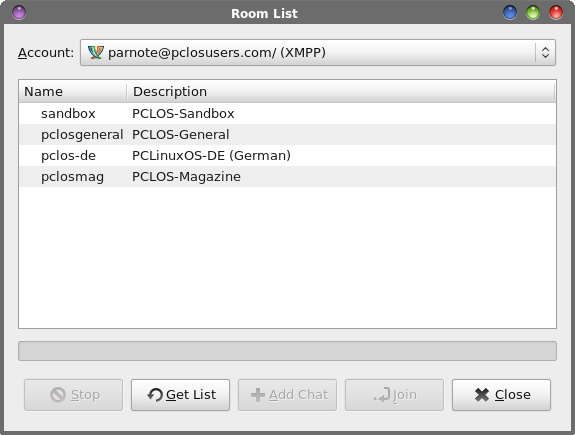Screen dimensions: 575x435
Task: Click the prohibited icon on Stop button
Action: [58, 395]
